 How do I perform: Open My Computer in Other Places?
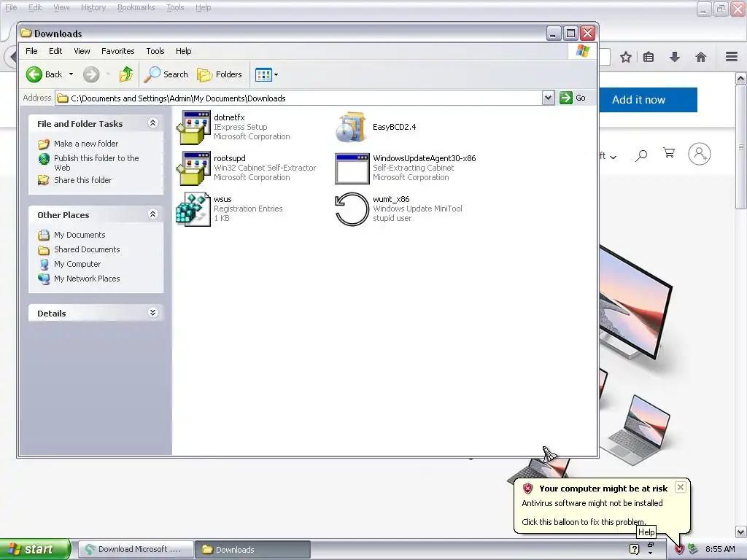click(77, 264)
